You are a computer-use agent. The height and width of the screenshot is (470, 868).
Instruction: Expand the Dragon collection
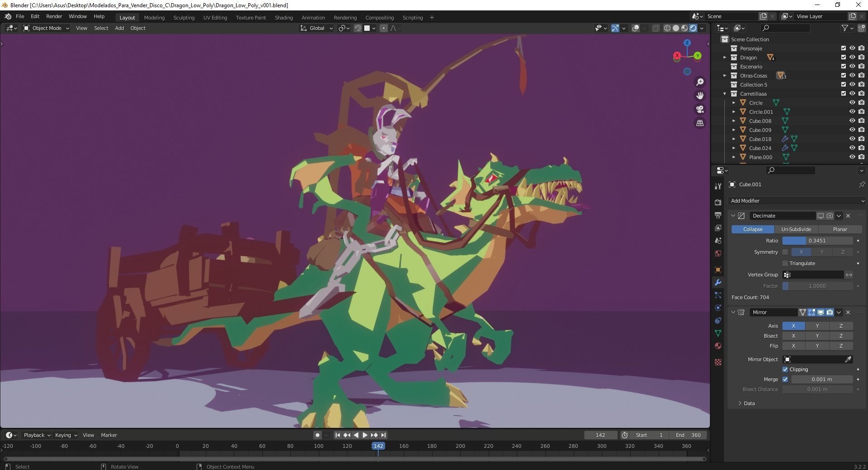pyautogui.click(x=725, y=58)
